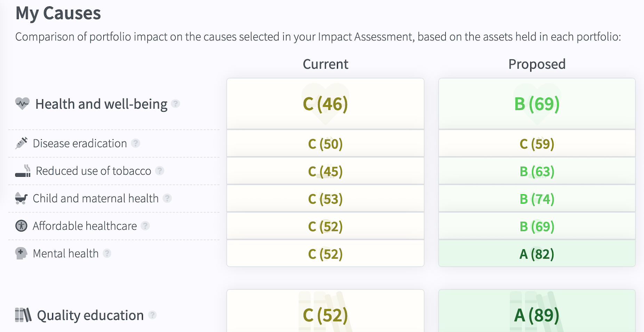Click the Disease eradication syringe icon

(22, 143)
